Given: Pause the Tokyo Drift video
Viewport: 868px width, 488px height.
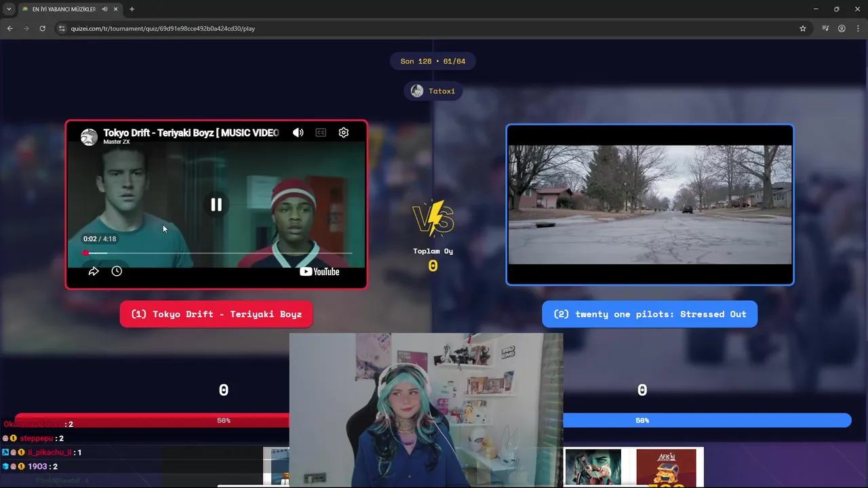Looking at the screenshot, I should click(x=216, y=205).
